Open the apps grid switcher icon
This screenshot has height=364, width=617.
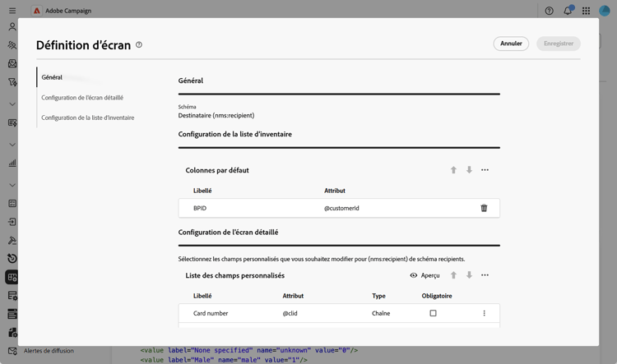(586, 11)
